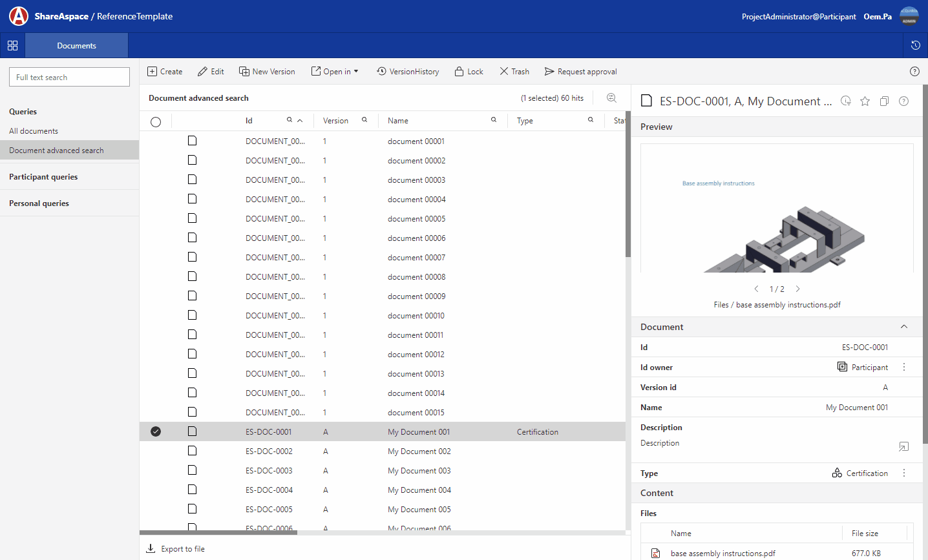Image resolution: width=928 pixels, height=560 pixels.
Task: Open the history panel in the top bar
Action: pos(915,46)
